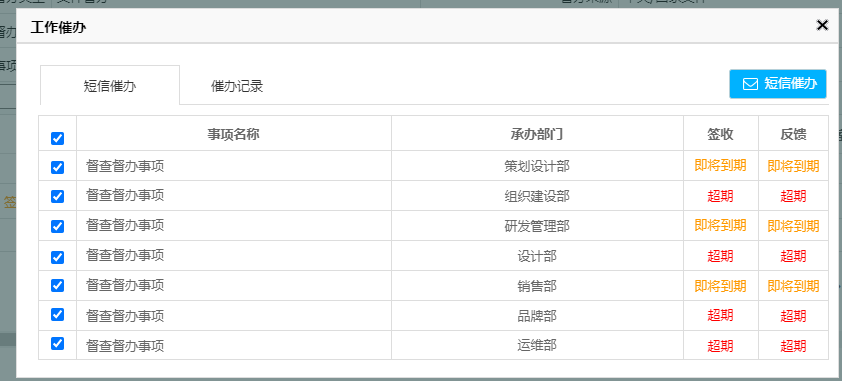This screenshot has height=381, width=842.
Task: Uncheck the 设计部 row checkbox
Action: pyautogui.click(x=57, y=257)
